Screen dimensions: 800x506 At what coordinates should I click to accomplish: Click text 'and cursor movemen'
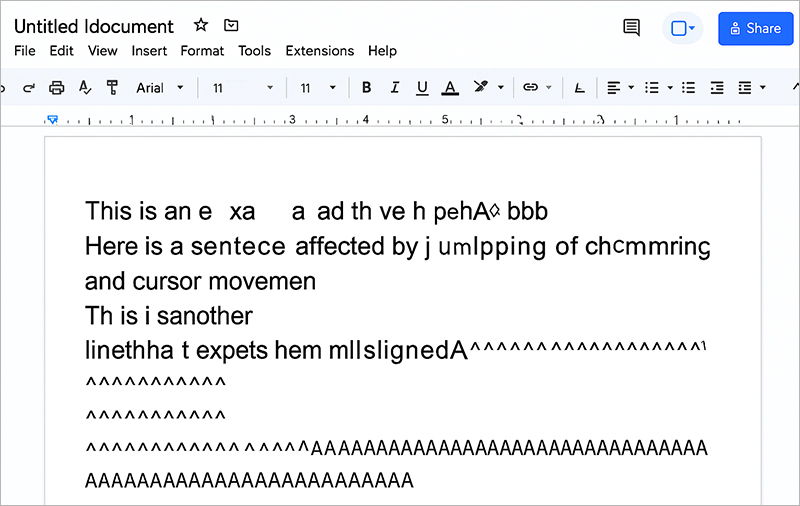(x=200, y=282)
